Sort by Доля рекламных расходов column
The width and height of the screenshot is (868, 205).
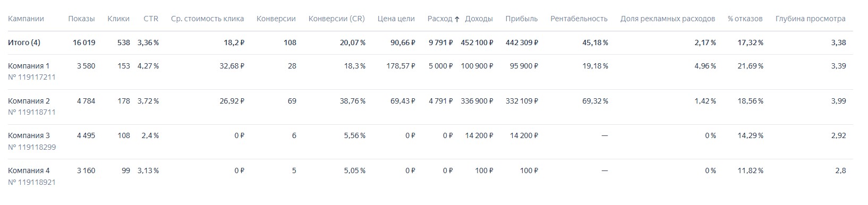coord(668,19)
